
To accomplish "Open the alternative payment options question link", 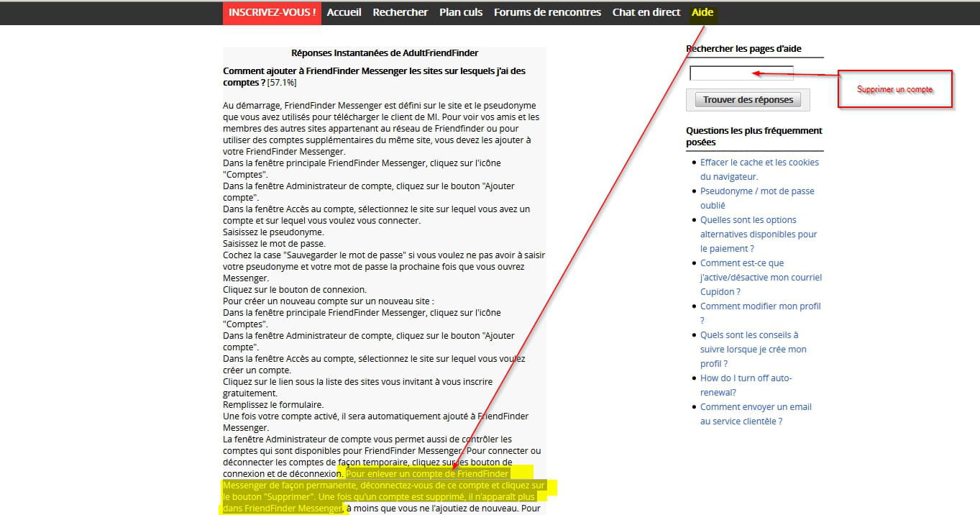I will (759, 234).
